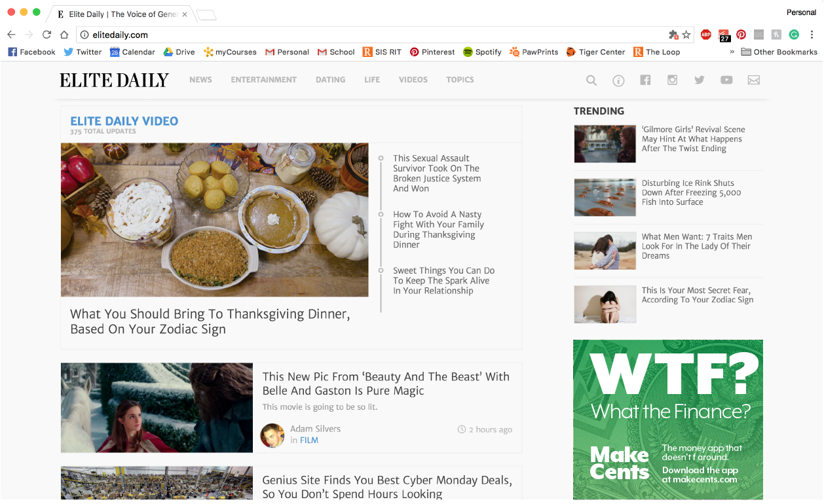Open the VIDEOS navigation menu
This screenshot has height=504, width=824.
click(x=413, y=80)
